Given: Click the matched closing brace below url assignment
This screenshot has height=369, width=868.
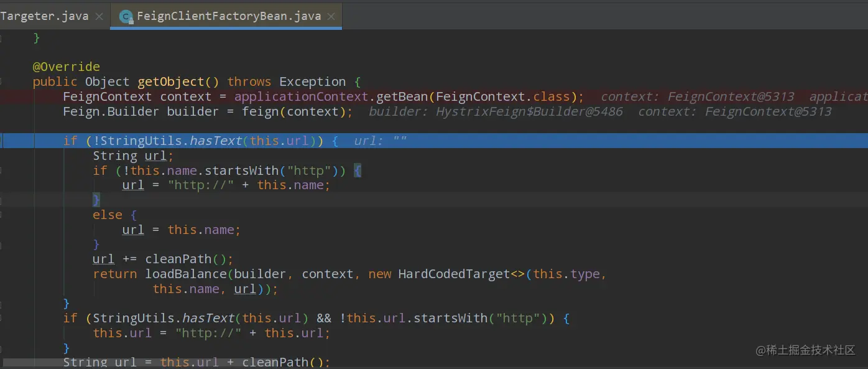Looking at the screenshot, I should pos(96,200).
